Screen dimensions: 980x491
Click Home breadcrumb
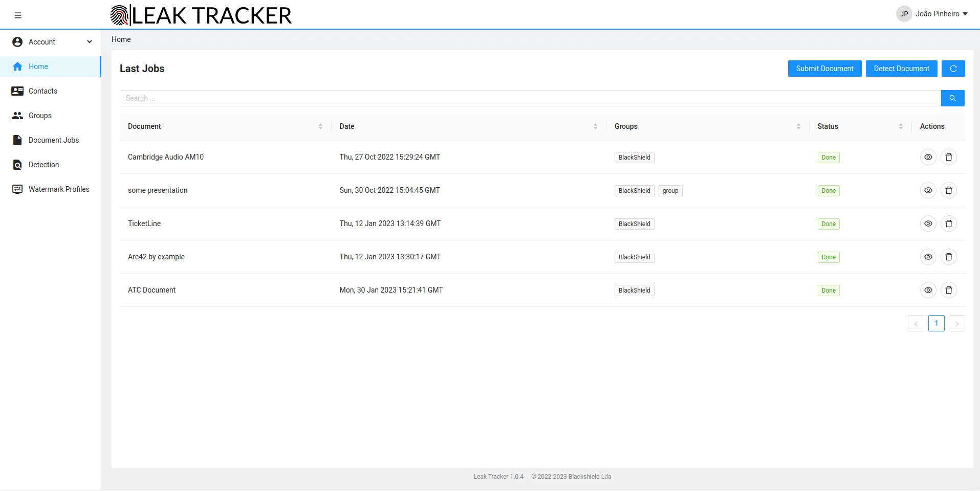click(x=121, y=39)
